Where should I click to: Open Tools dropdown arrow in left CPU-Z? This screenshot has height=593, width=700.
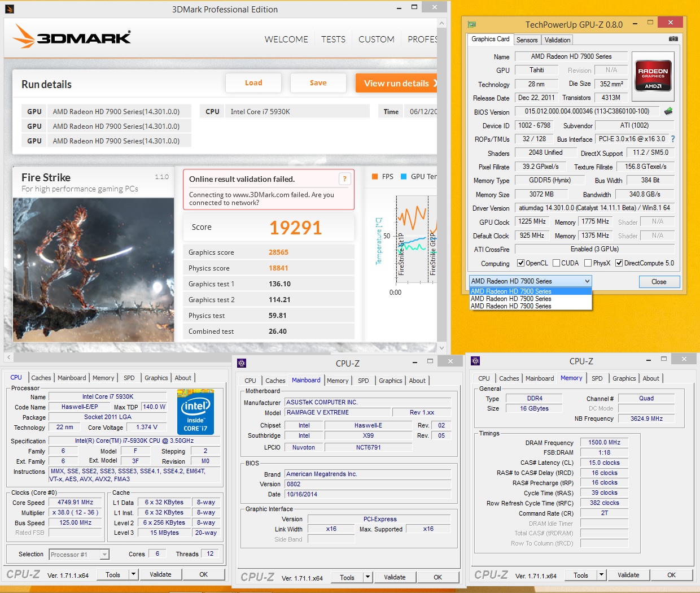(x=134, y=574)
